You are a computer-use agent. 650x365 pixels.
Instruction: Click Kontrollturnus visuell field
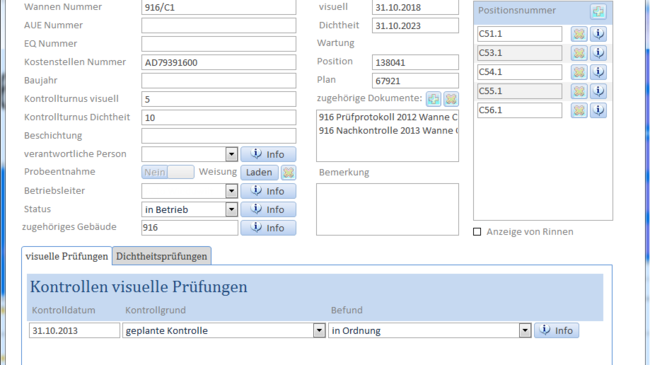tap(218, 99)
